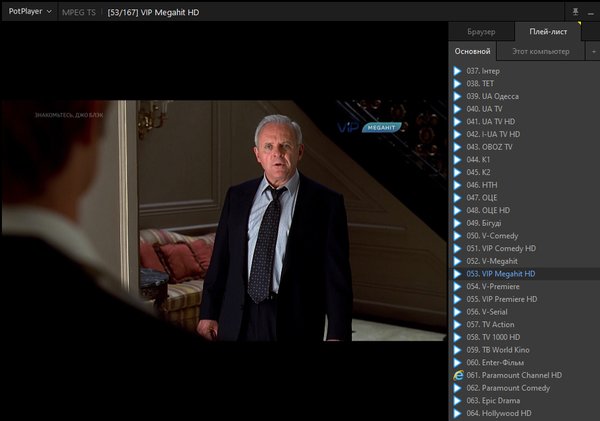Select playlist entry 057. TV Action

click(x=524, y=324)
